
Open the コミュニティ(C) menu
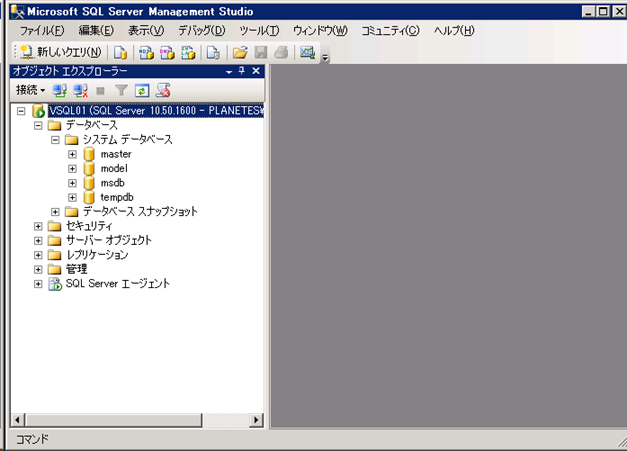pyautogui.click(x=390, y=30)
